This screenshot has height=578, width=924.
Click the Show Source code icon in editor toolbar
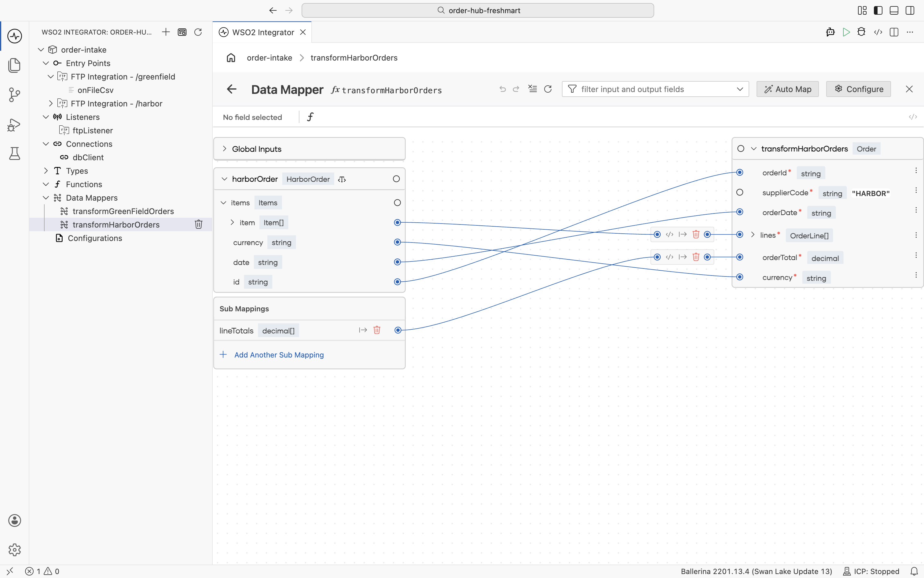tap(878, 32)
